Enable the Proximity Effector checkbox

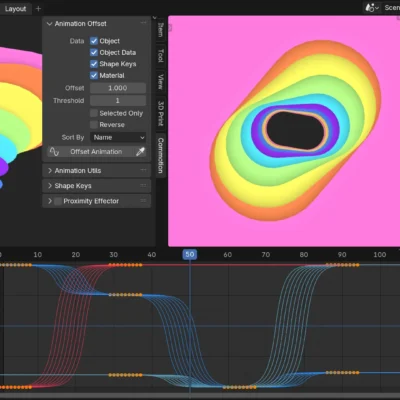tap(58, 201)
